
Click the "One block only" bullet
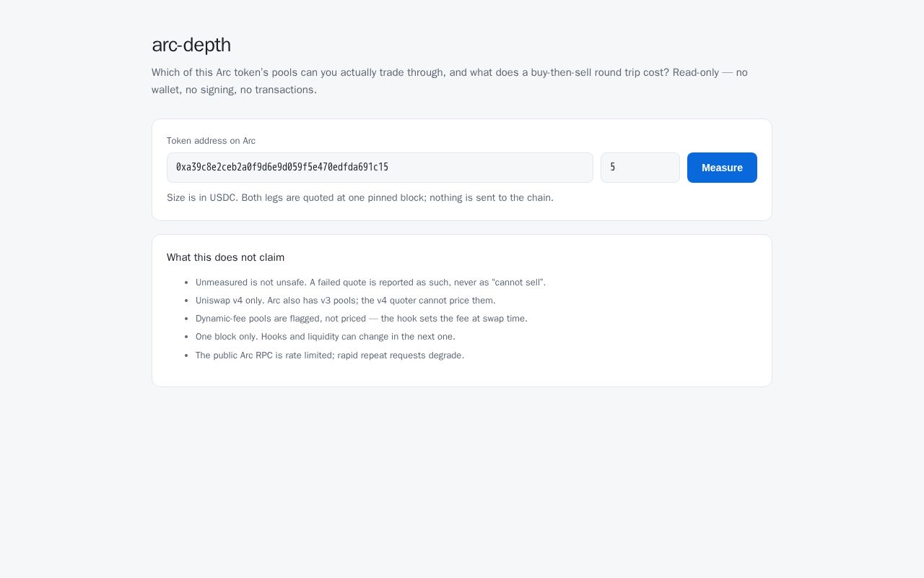326,337
